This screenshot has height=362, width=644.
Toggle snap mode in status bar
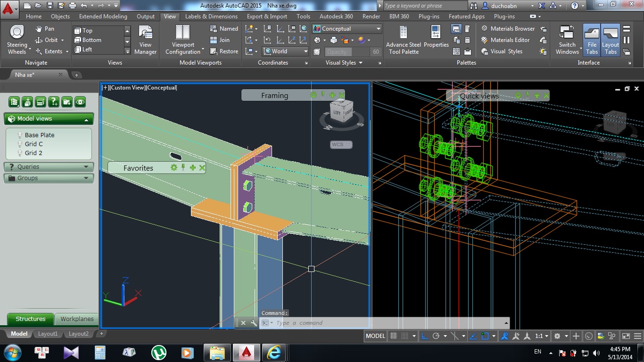tap(405, 336)
